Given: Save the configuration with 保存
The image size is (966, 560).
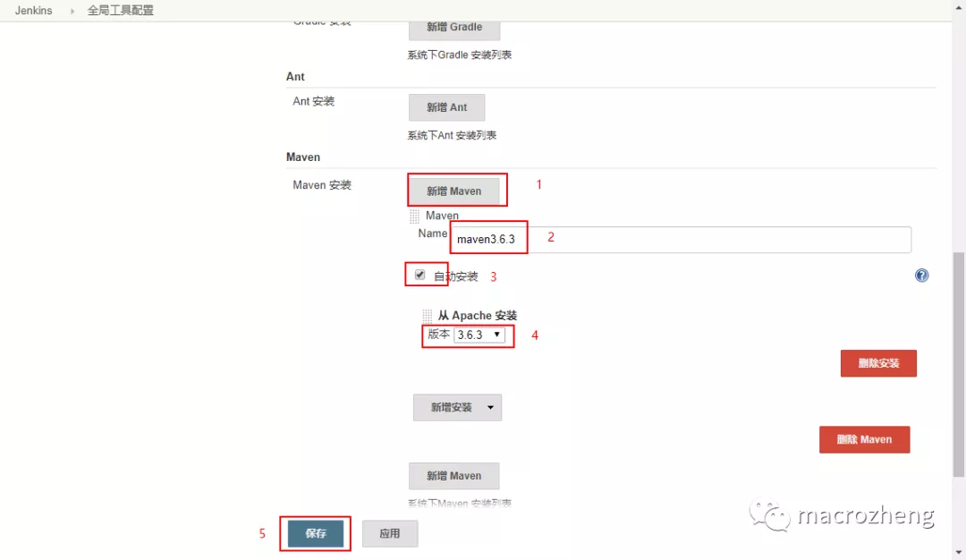Looking at the screenshot, I should coord(316,533).
